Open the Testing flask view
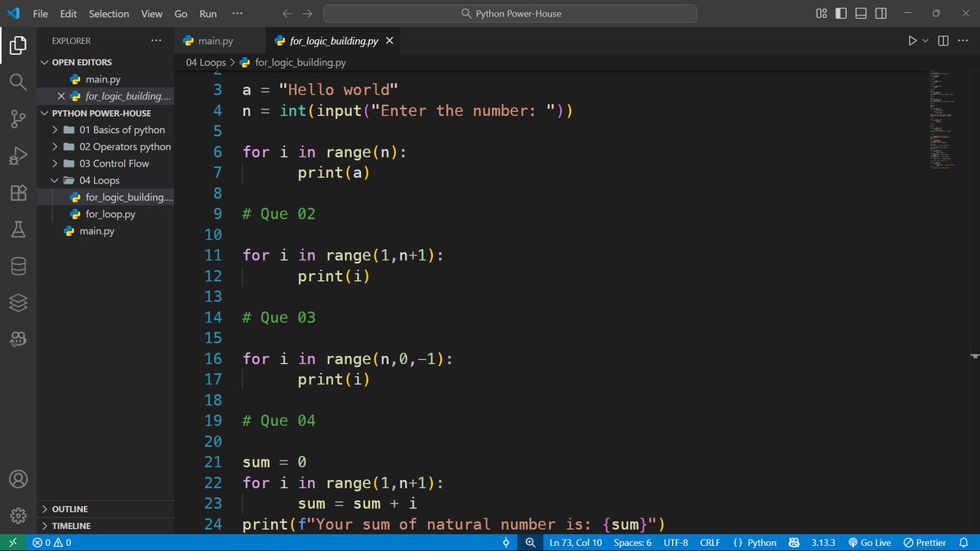Viewport: 980px width, 551px height. pos(18,230)
